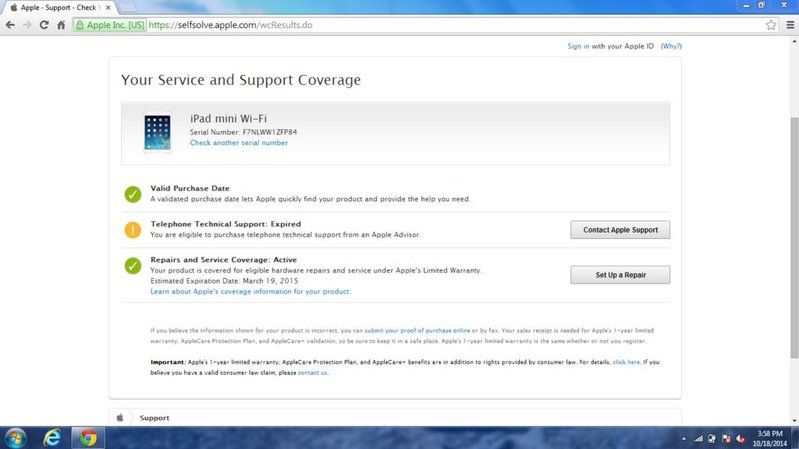Click the green Valid Purchase Date checkmark
Screen dimensions: 799x449
point(133,194)
